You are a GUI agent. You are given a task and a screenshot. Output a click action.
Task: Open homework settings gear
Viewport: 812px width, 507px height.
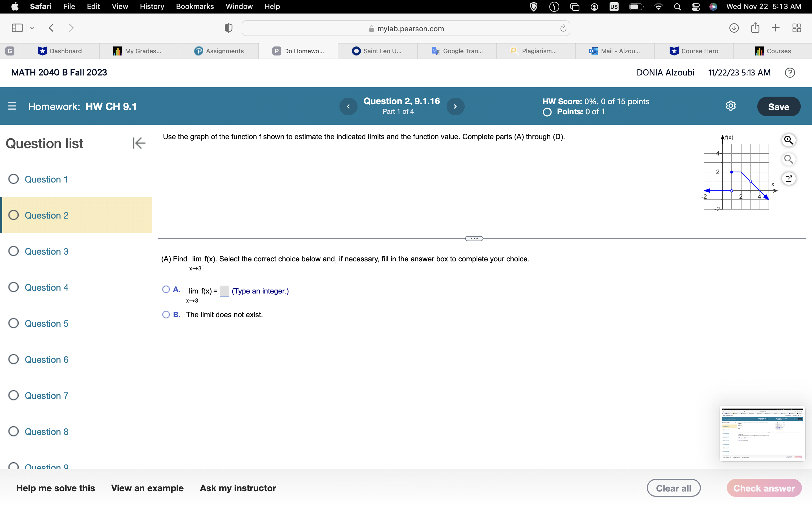(x=731, y=106)
